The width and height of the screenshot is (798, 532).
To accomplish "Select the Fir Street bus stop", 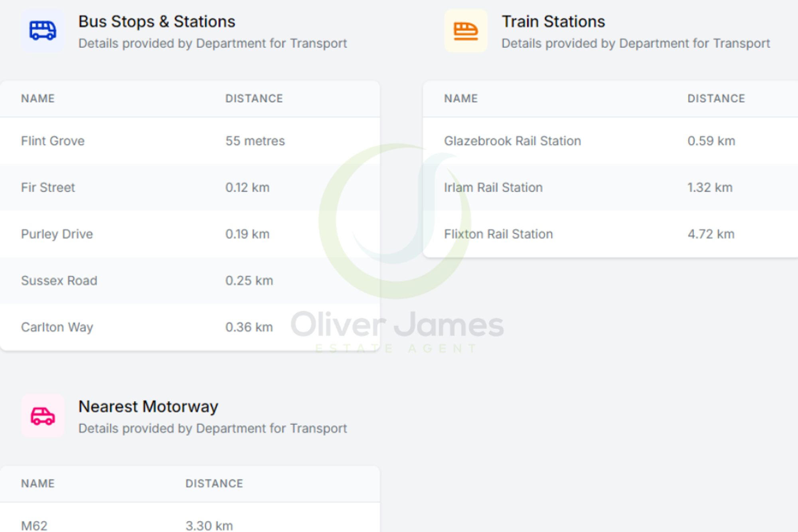I will click(48, 187).
